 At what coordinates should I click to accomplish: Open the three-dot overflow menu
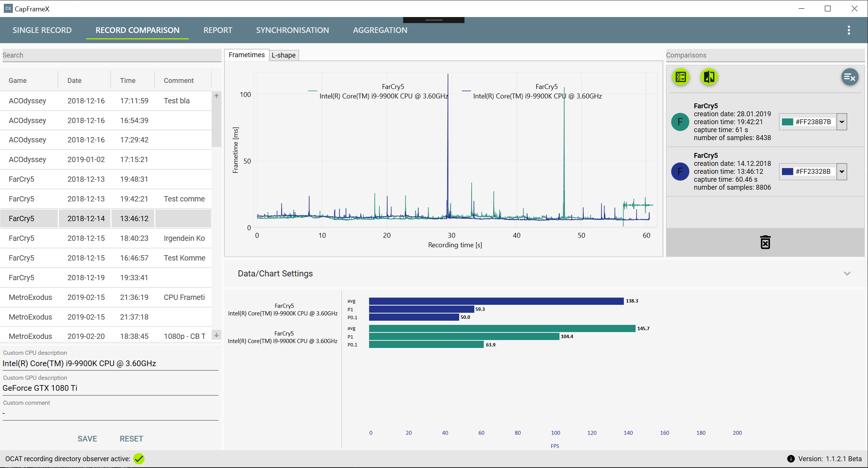(x=849, y=30)
